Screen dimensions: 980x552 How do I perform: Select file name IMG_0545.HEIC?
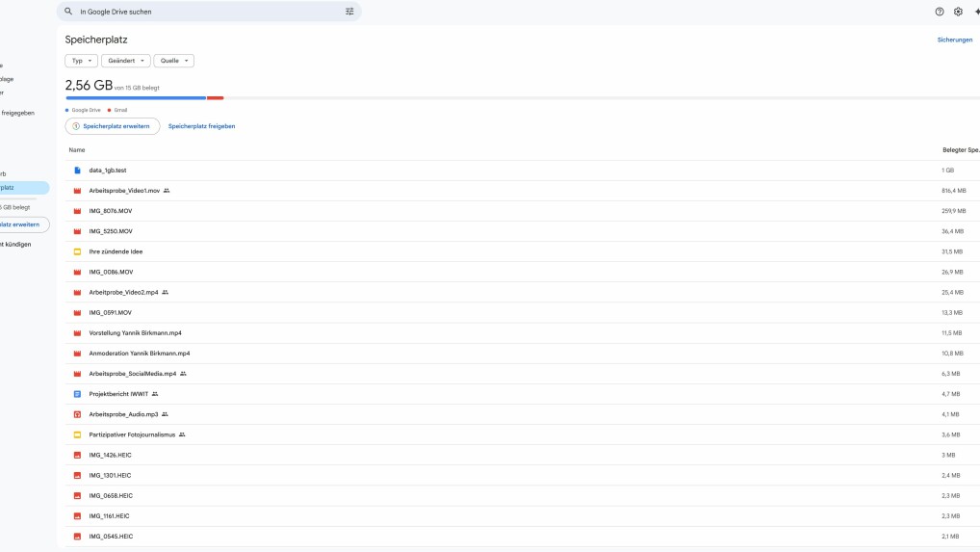tap(111, 536)
